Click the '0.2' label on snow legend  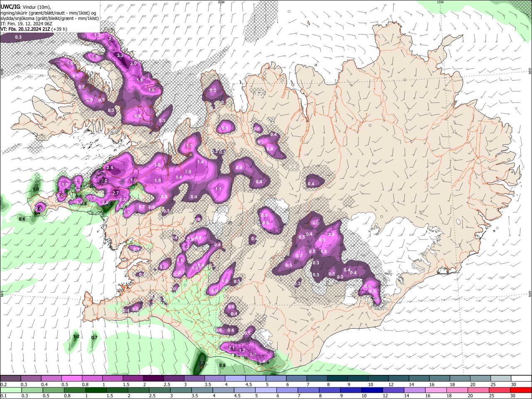click(3, 384)
